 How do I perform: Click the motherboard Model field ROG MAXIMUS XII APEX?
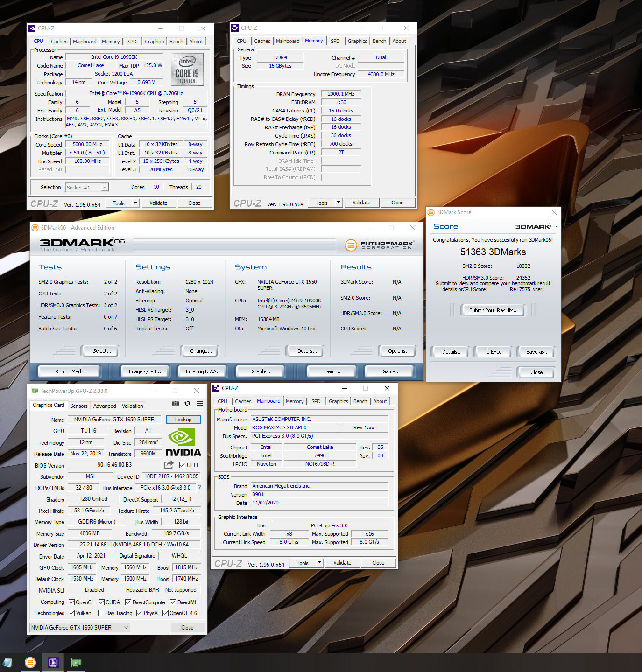pos(295,427)
